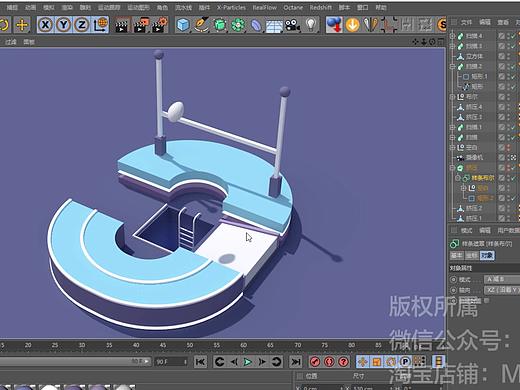Toggle autokeying red button
Image resolution: width=520 pixels, height=390 pixels.
coord(329,362)
